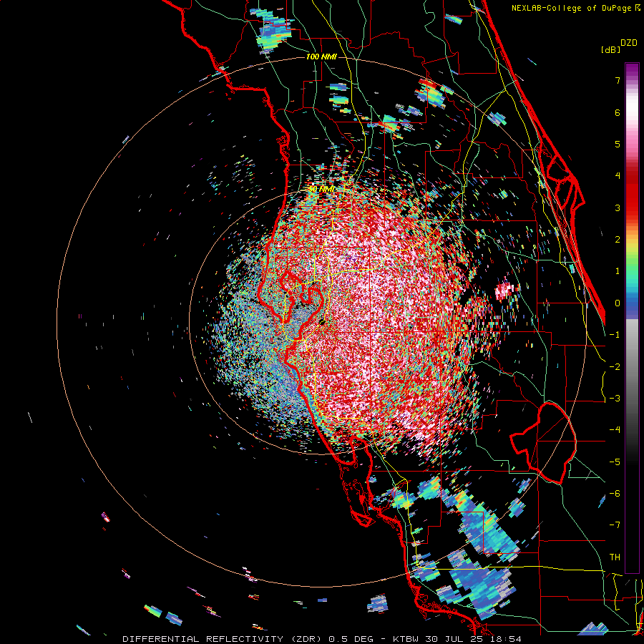Click the color scale label -4
This screenshot has width=644, height=644.
pos(615,430)
